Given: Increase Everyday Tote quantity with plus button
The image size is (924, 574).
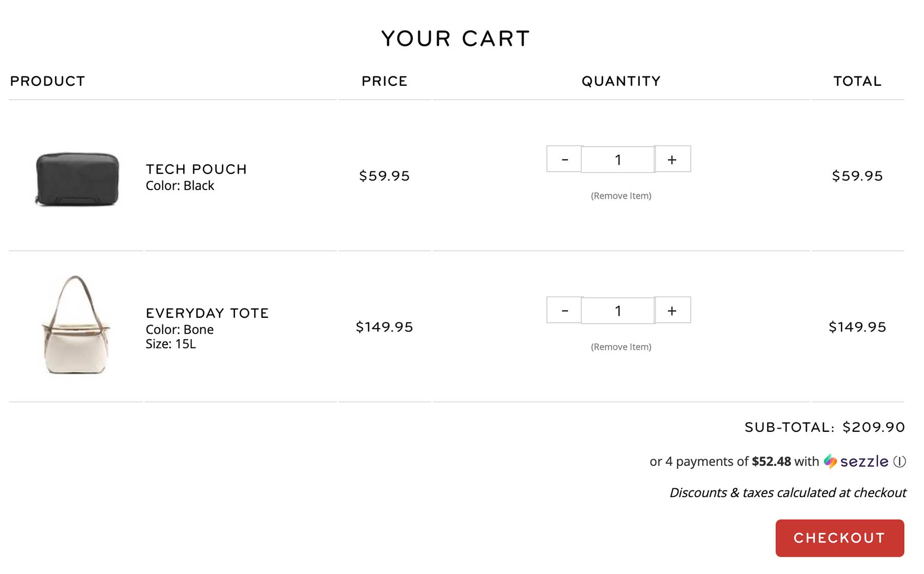Looking at the screenshot, I should pos(672,310).
